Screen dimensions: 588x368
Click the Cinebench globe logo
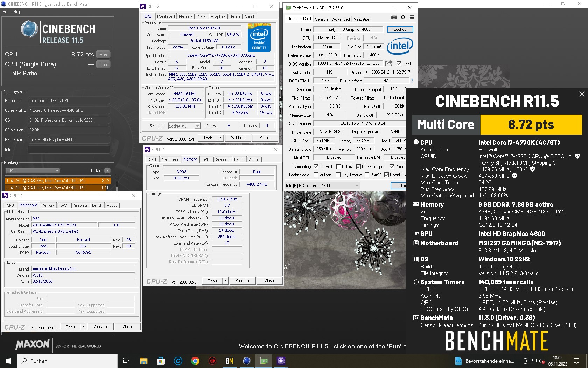click(x=29, y=29)
